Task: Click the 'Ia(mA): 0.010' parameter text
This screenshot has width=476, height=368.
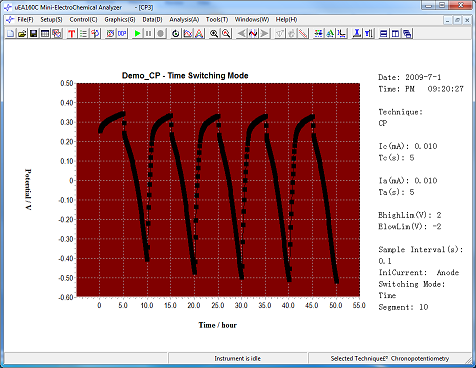Action: click(x=408, y=181)
